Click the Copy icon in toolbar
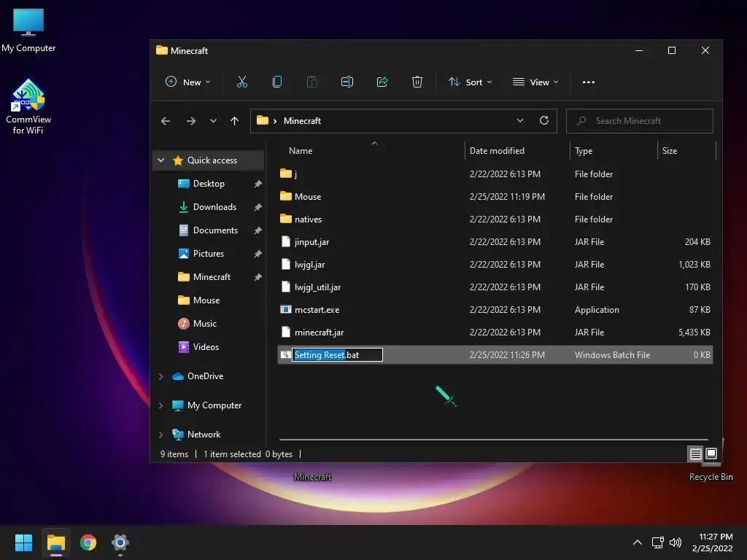This screenshot has width=747, height=560. (276, 82)
